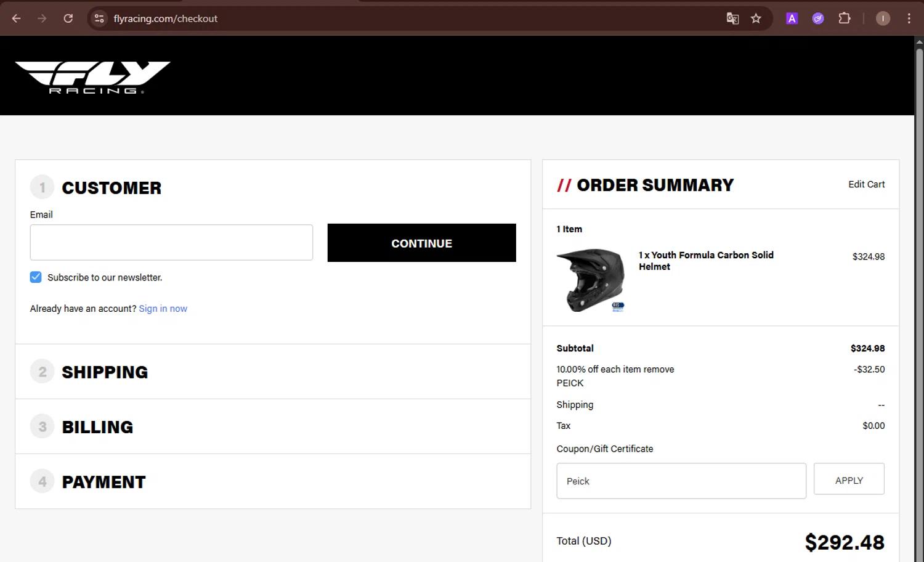Open Chrome three-dot menu
This screenshot has width=924, height=562.
tap(909, 18)
